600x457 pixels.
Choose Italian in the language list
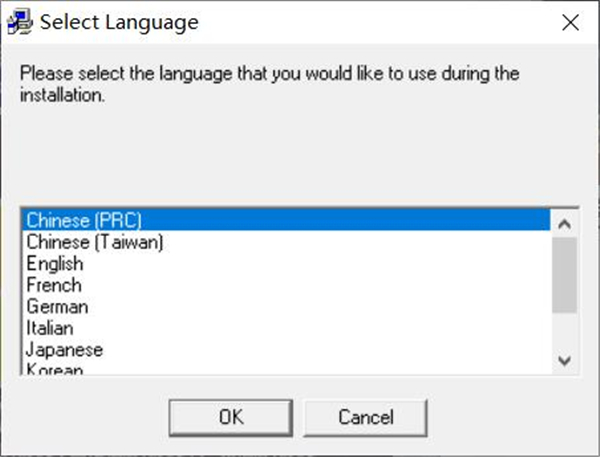(x=50, y=327)
